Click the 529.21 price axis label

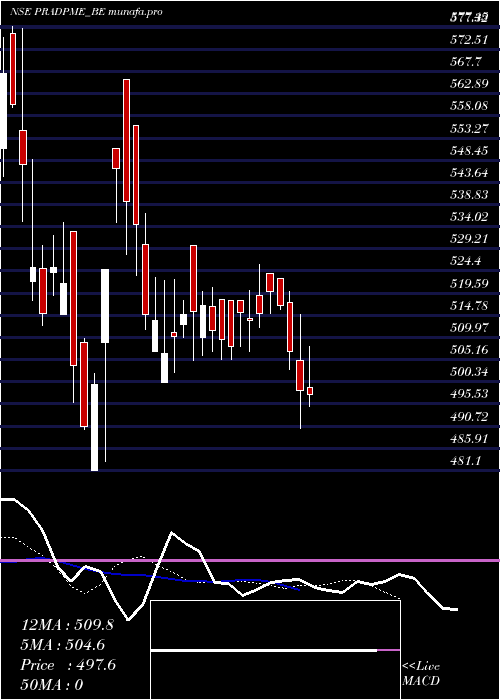(468, 239)
